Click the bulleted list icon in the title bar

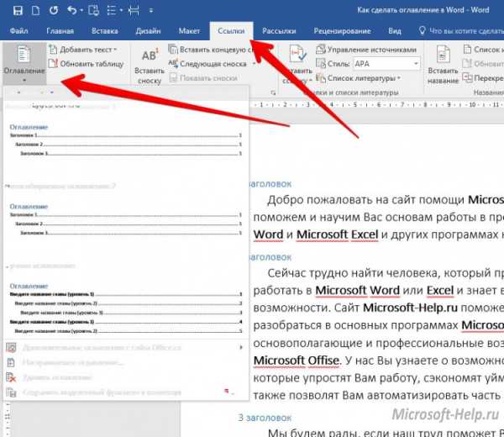(112, 11)
